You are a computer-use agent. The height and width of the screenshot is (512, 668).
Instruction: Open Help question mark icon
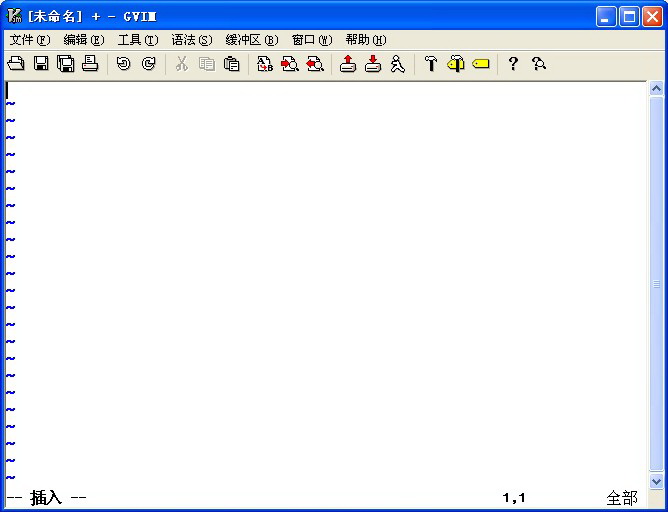tap(513, 64)
